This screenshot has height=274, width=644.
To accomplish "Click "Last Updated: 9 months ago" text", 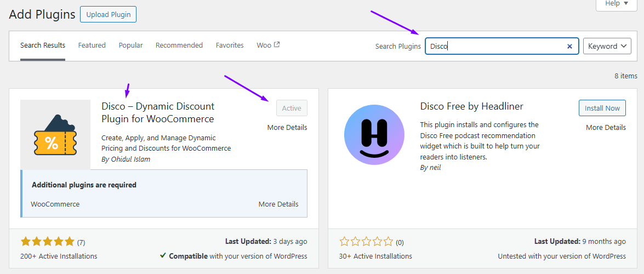I will 580,241.
